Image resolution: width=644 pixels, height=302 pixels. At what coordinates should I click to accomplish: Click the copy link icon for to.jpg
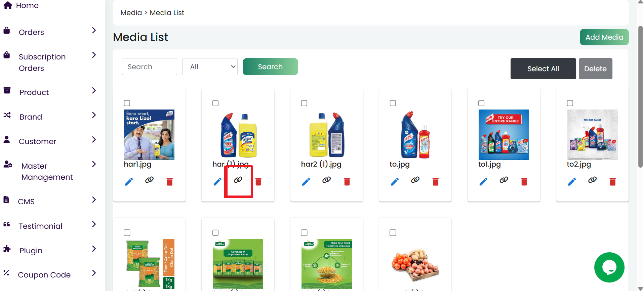415,180
